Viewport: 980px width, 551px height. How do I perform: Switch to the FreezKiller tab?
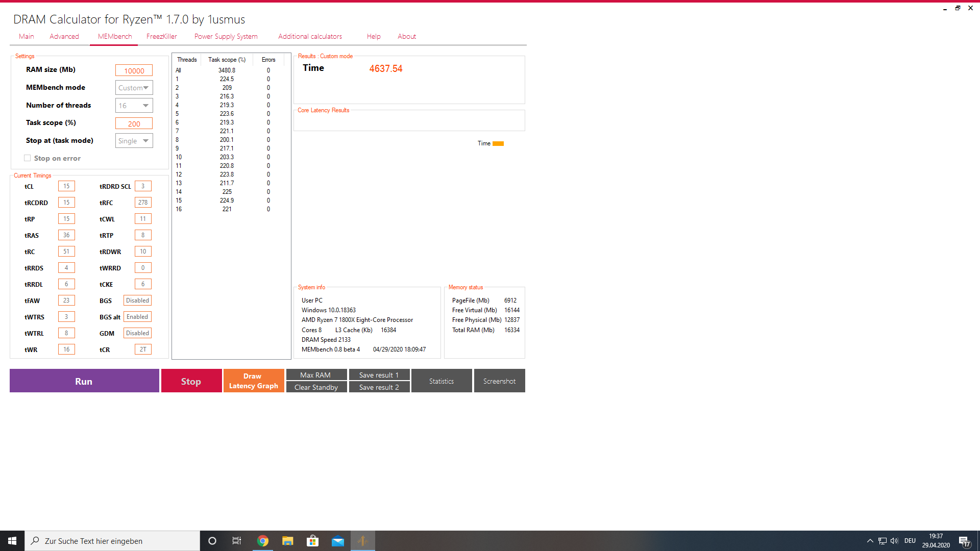coord(161,36)
